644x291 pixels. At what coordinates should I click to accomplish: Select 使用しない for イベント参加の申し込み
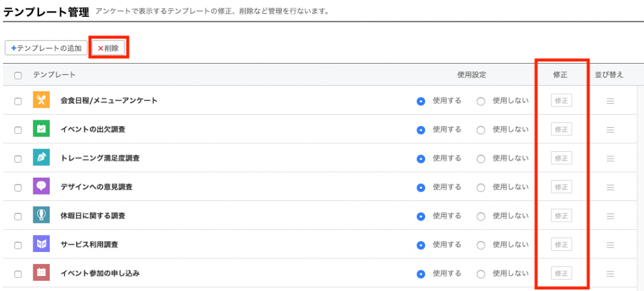pyautogui.click(x=481, y=274)
